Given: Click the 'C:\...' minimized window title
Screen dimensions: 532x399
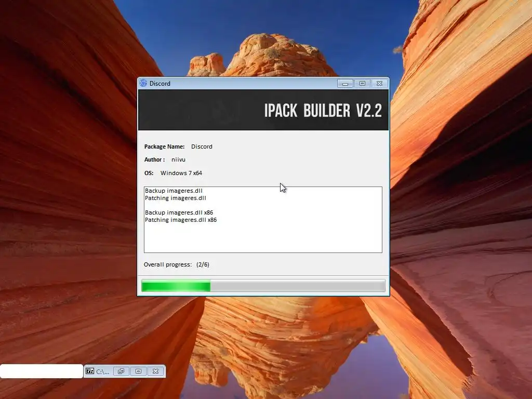Looking at the screenshot, I should point(102,371).
